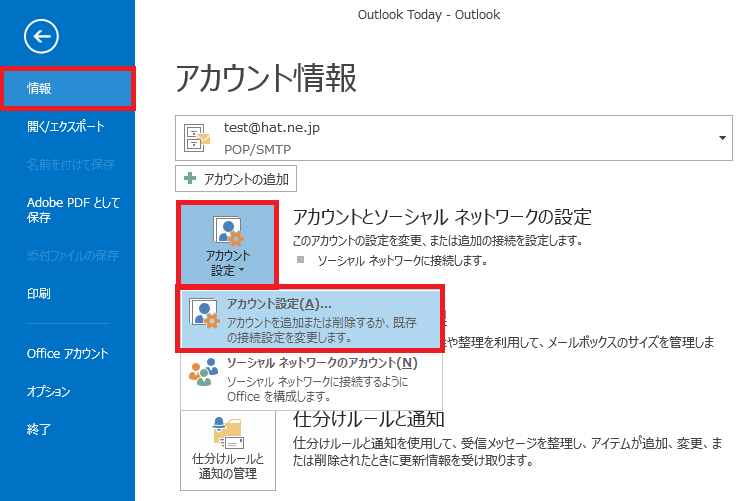Click the アカウント情報 heading
The width and height of the screenshot is (745, 501).
coord(266,78)
